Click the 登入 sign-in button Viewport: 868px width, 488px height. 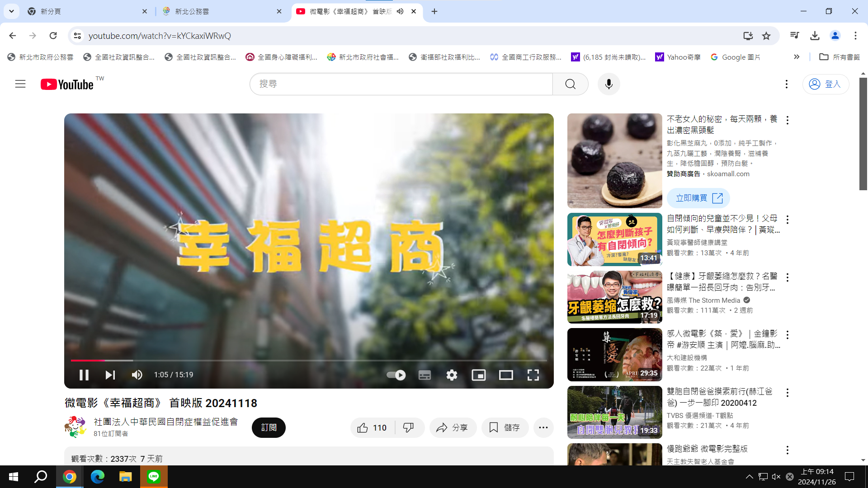point(826,84)
